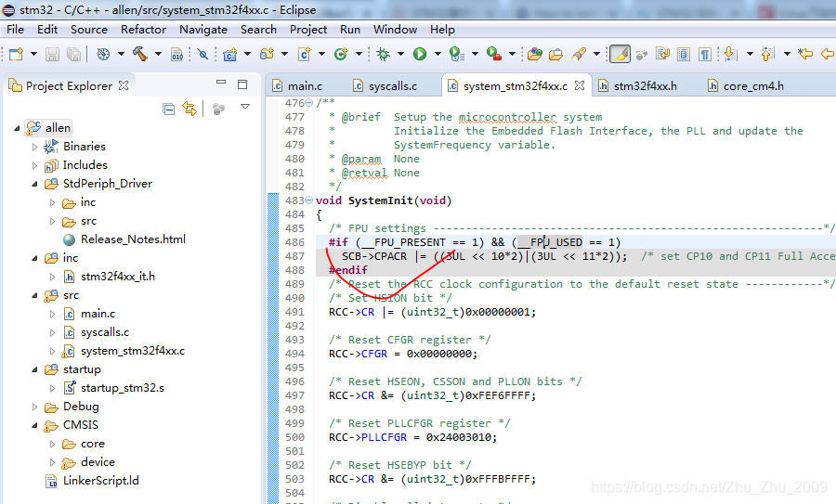
Task: Switch to the core_cm4.h editor tab
Action: pyautogui.click(x=745, y=85)
